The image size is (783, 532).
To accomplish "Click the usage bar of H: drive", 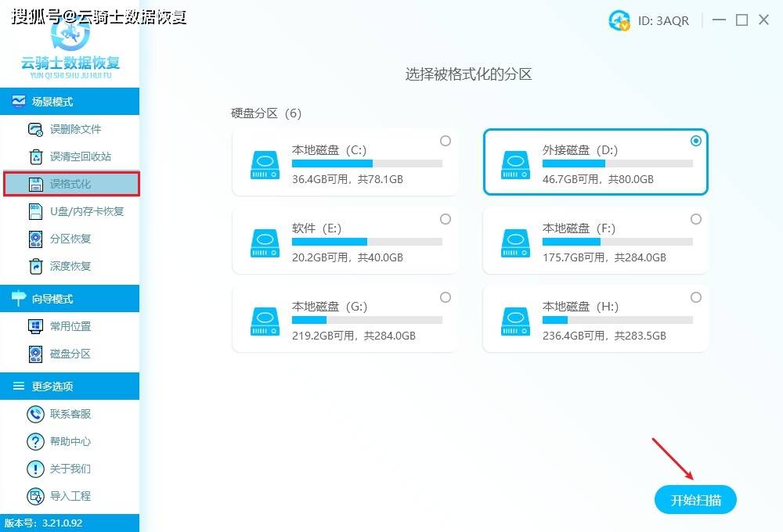I will 618,321.
